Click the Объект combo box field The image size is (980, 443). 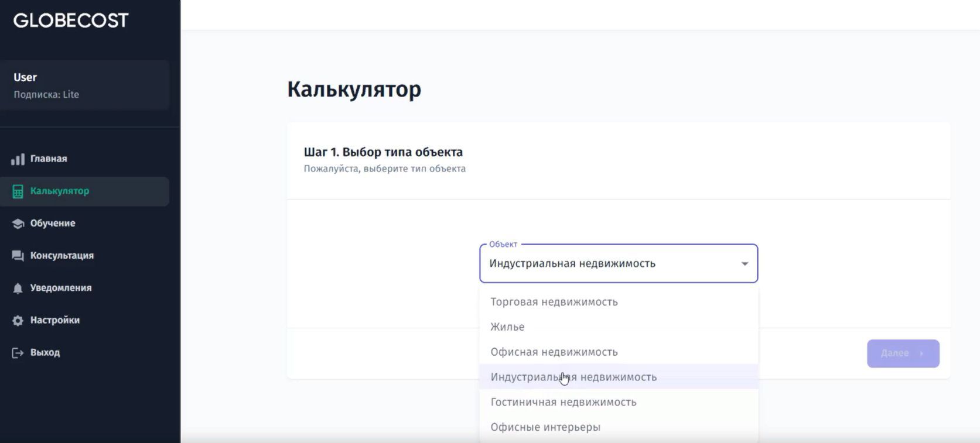[x=619, y=263]
